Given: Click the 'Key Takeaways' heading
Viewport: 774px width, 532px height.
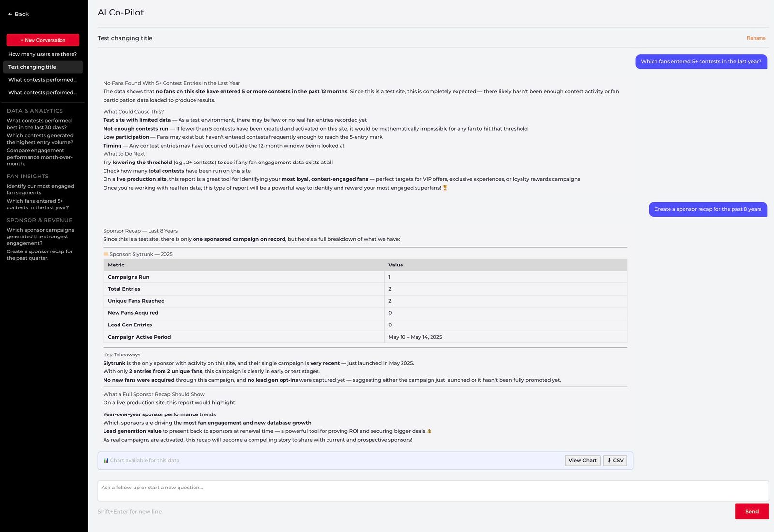Looking at the screenshot, I should pos(122,355).
